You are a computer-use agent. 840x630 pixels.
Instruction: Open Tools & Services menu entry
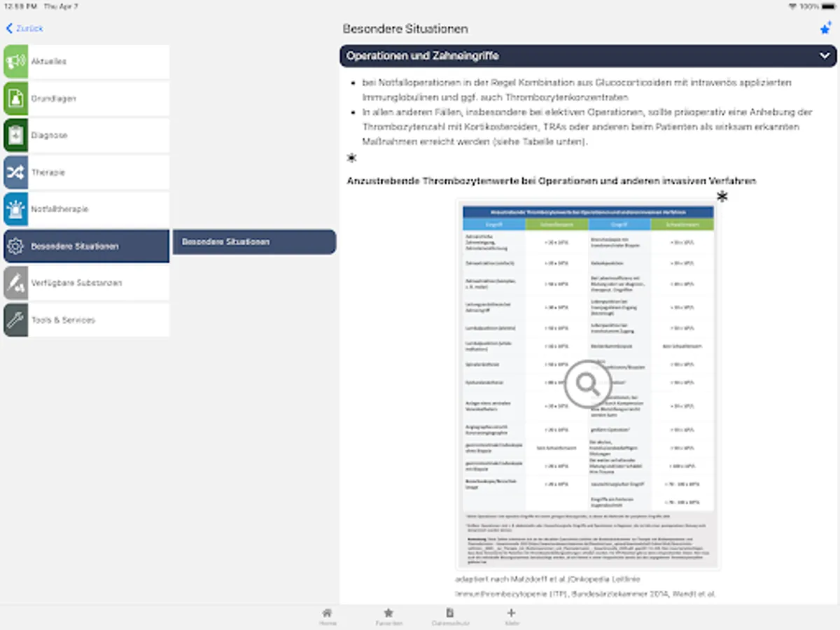pyautogui.click(x=86, y=320)
